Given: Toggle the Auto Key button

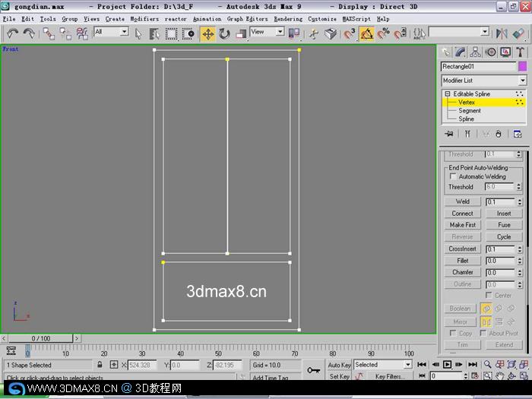Looking at the screenshot, I should 339,365.
